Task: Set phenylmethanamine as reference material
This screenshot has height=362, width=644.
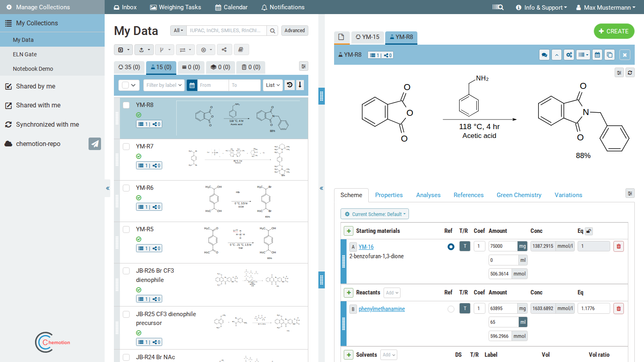Action: click(451, 309)
